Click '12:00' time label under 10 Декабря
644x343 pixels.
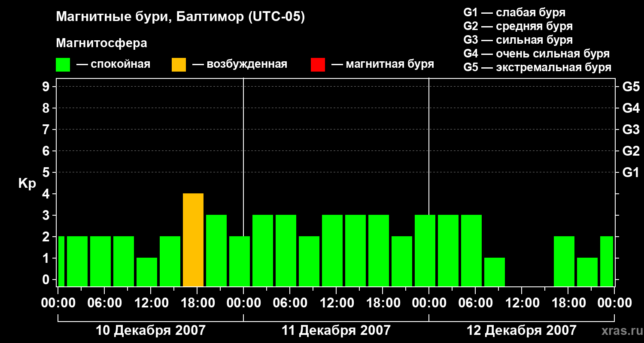click(151, 303)
